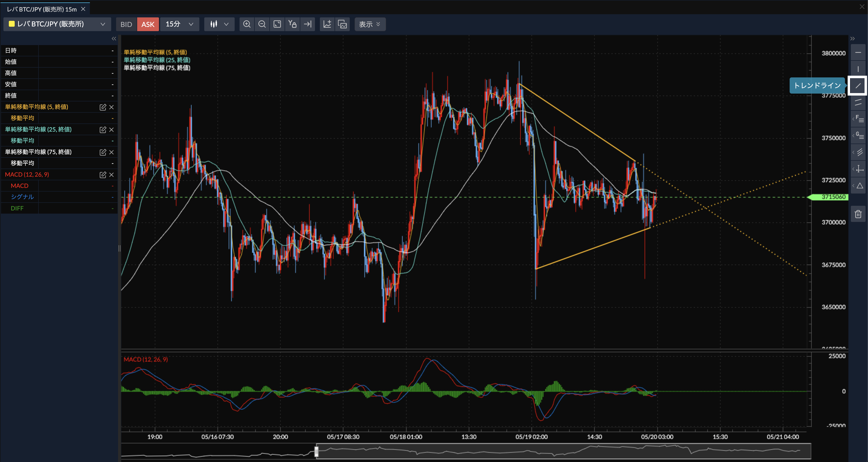
Task: Open the Fibonacci (F) drawing tool
Action: (x=858, y=119)
